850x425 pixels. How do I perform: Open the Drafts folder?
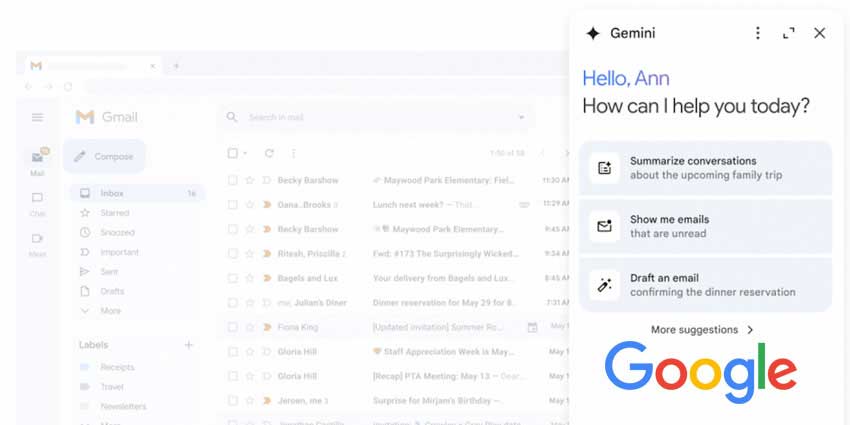(112, 291)
